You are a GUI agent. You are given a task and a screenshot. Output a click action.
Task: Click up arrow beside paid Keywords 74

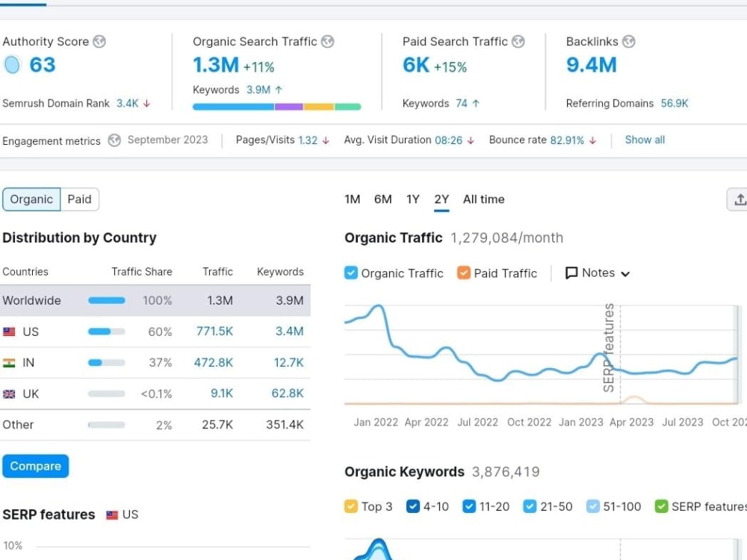(475, 103)
